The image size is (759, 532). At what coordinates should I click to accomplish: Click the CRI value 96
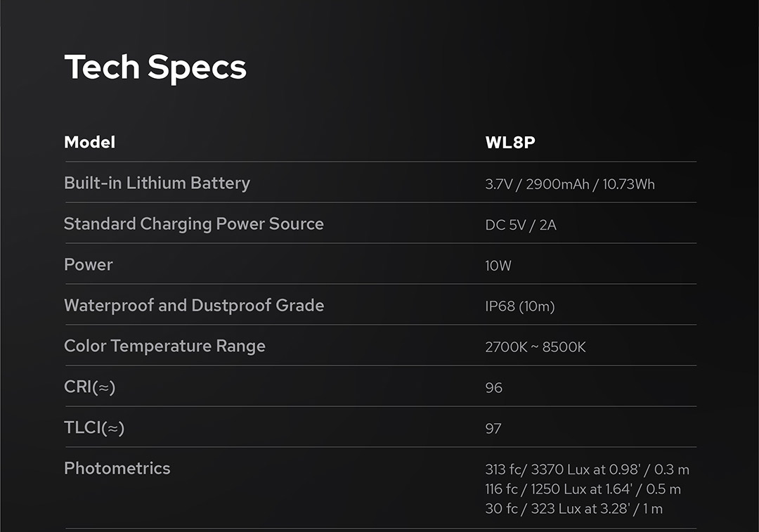(493, 388)
